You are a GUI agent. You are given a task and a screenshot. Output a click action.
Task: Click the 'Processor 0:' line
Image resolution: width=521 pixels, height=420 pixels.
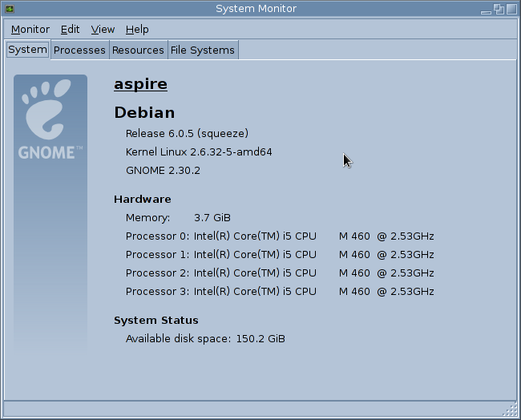tap(280, 236)
